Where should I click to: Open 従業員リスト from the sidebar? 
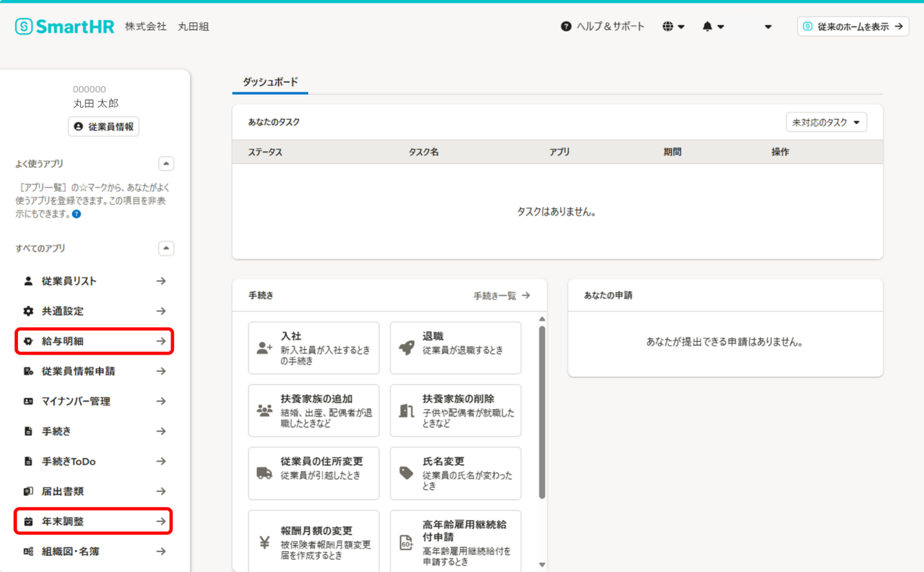point(94,281)
